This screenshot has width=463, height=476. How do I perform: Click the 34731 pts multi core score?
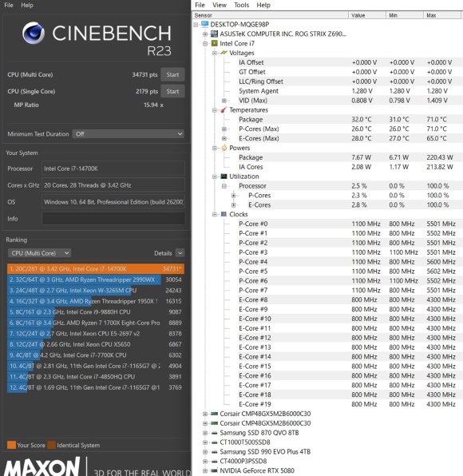(144, 75)
